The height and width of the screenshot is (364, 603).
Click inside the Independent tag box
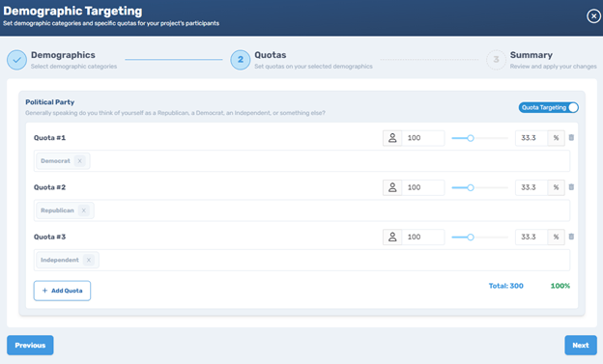[301, 261]
